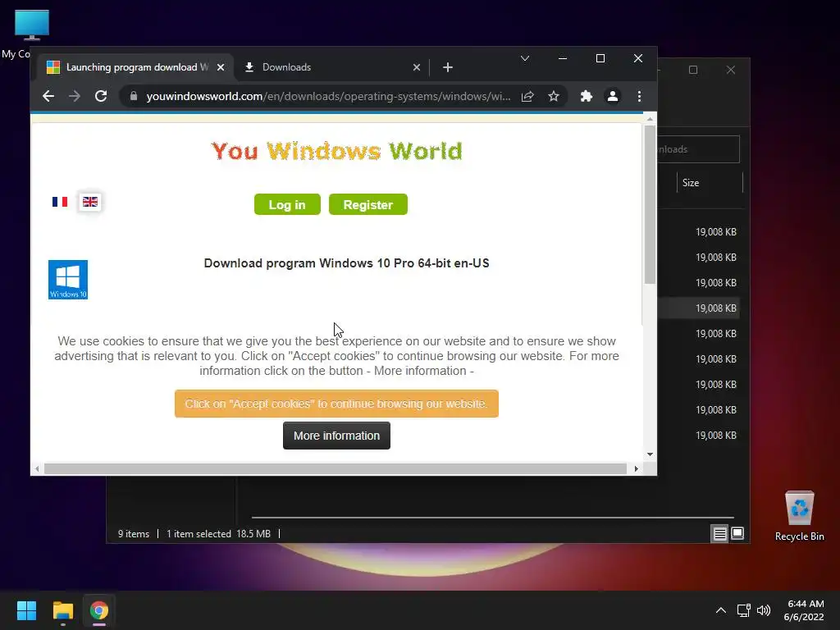Click the vertical page scrollbar thumb
The image size is (840, 630).
[650, 204]
